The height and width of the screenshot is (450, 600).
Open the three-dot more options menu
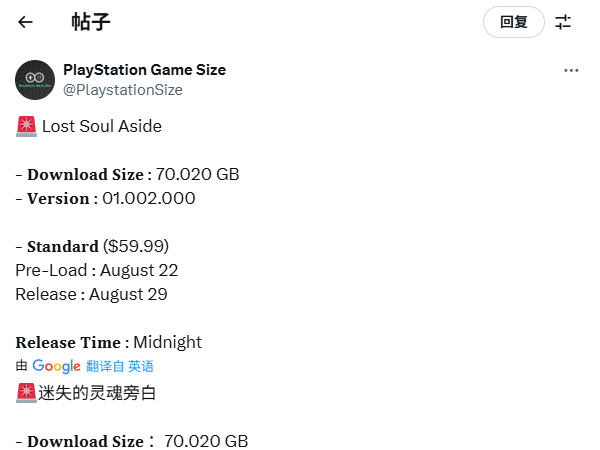[x=571, y=70]
